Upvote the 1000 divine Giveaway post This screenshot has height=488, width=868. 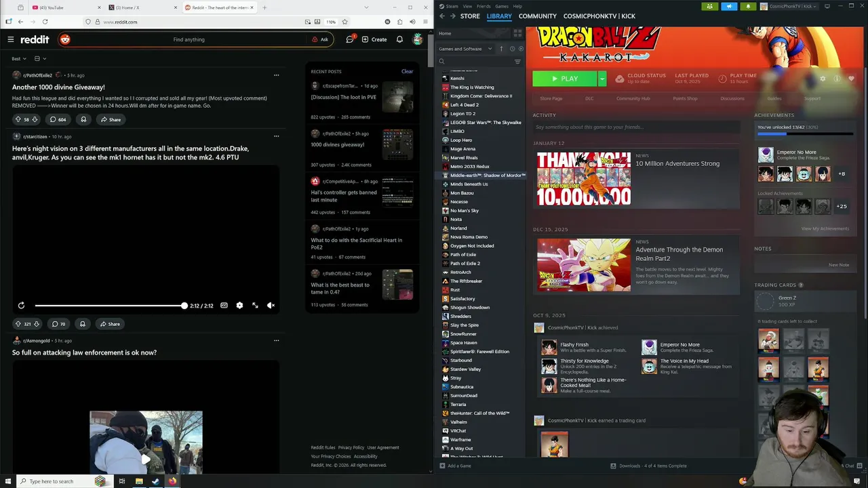coord(18,119)
